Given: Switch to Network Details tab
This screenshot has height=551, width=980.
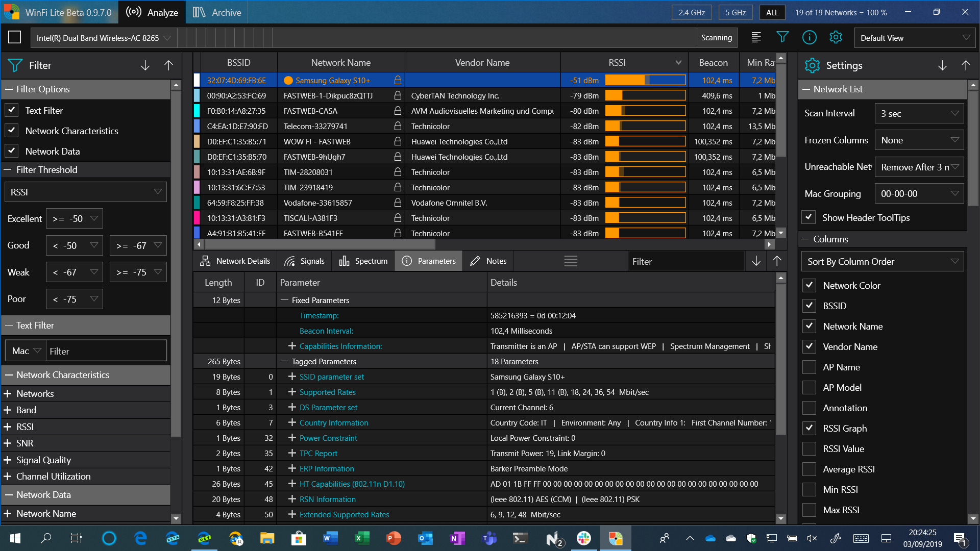Looking at the screenshot, I should tap(235, 261).
